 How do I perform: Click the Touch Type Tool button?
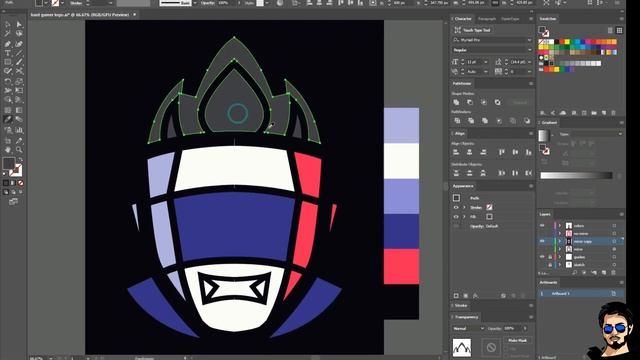point(472,30)
